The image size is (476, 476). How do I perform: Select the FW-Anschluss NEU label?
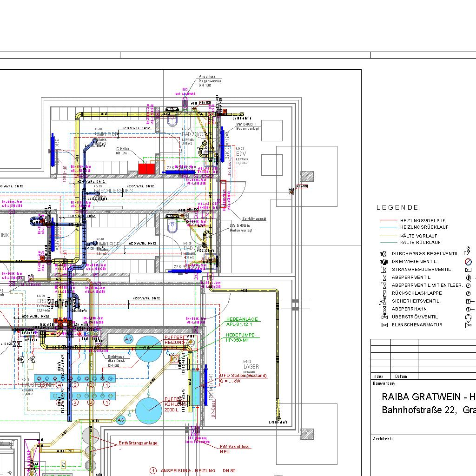[235, 449]
